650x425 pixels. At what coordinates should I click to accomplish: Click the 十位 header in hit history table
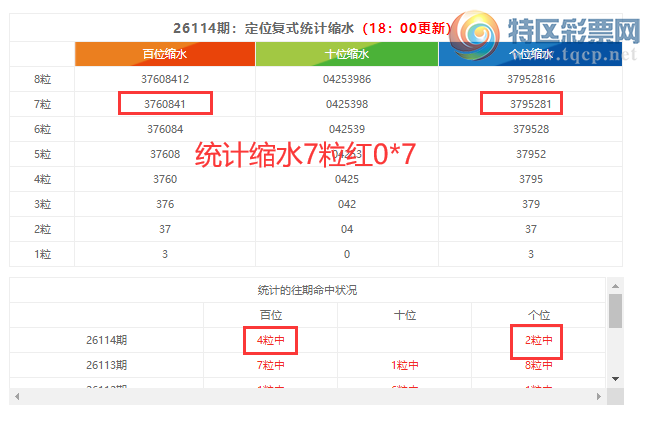pos(405,315)
